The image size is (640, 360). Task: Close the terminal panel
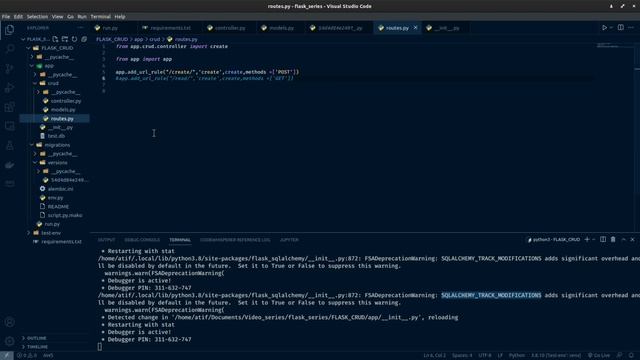(633, 240)
